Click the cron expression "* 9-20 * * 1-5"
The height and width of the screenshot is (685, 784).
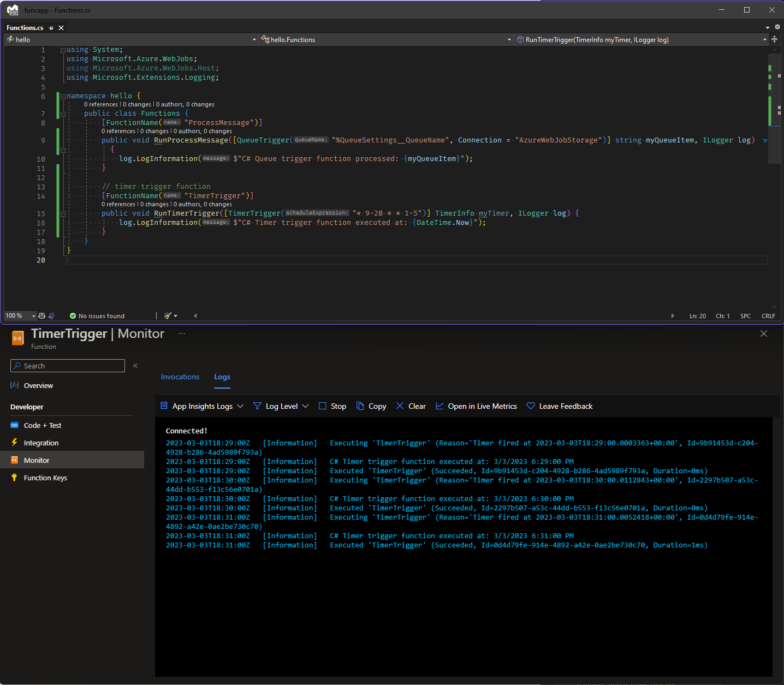(389, 213)
